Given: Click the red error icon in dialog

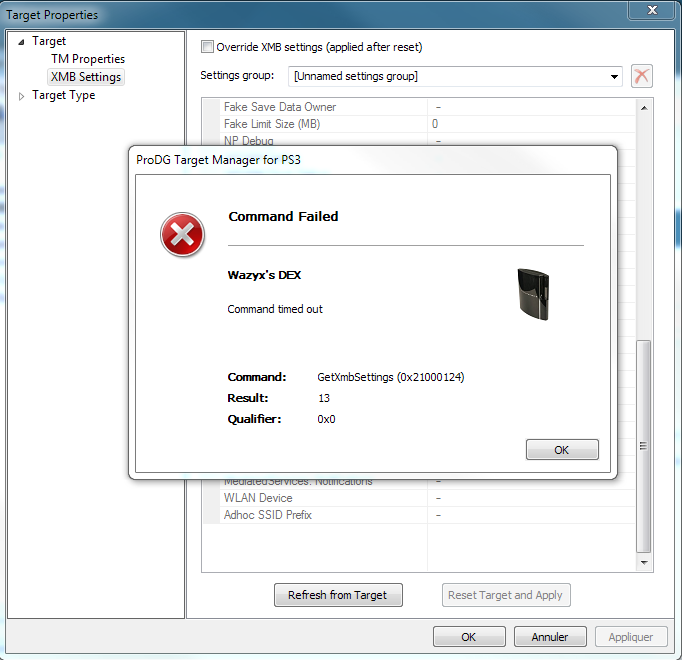Looking at the screenshot, I should (x=183, y=235).
